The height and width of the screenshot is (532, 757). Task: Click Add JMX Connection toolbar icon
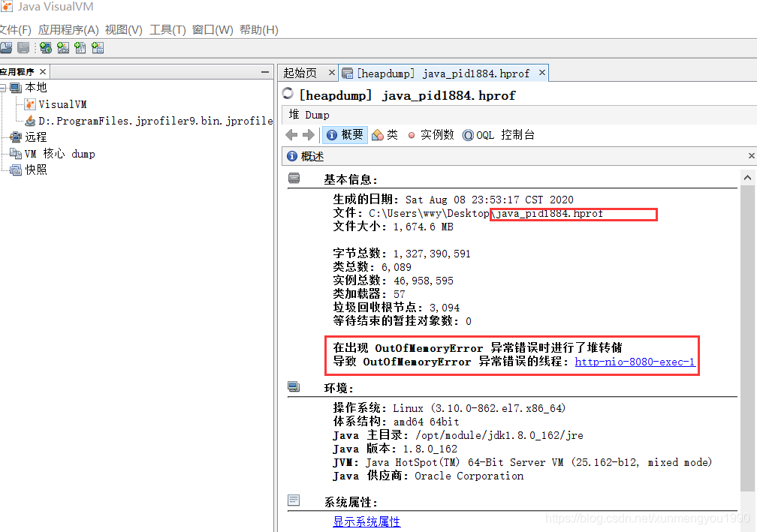63,48
